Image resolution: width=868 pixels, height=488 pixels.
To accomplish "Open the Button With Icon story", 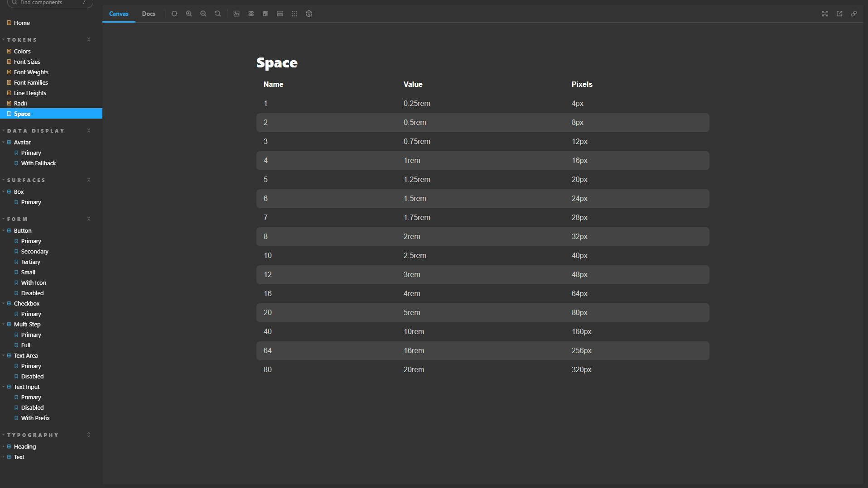I will tap(34, 282).
